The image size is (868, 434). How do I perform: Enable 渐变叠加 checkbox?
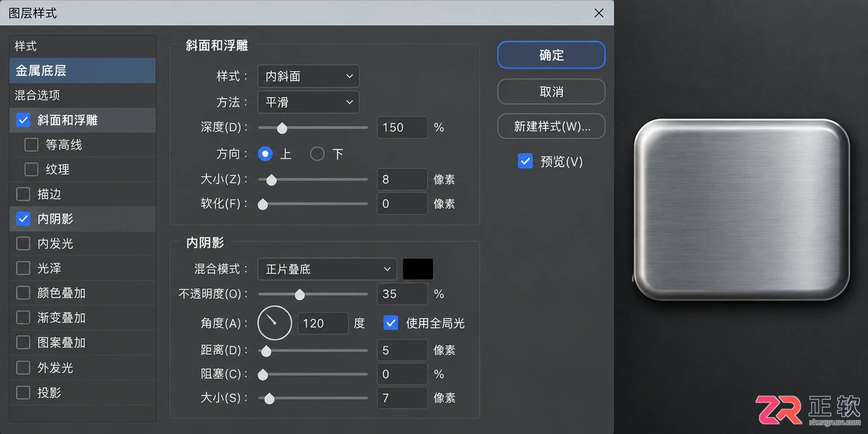pyautogui.click(x=23, y=318)
